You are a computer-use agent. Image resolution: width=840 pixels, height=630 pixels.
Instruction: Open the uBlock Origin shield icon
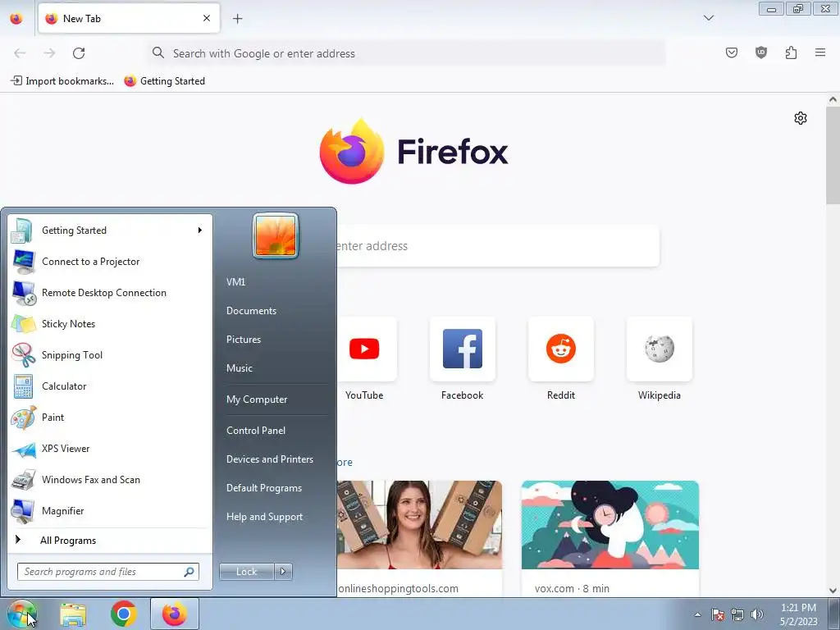coord(761,52)
